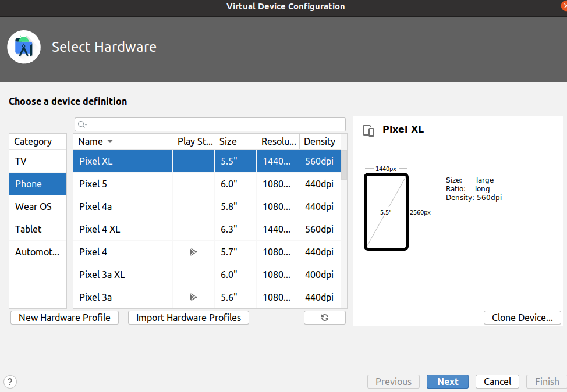Close the Virtual Device Configuration window
This screenshot has width=567, height=392.
(x=564, y=6)
